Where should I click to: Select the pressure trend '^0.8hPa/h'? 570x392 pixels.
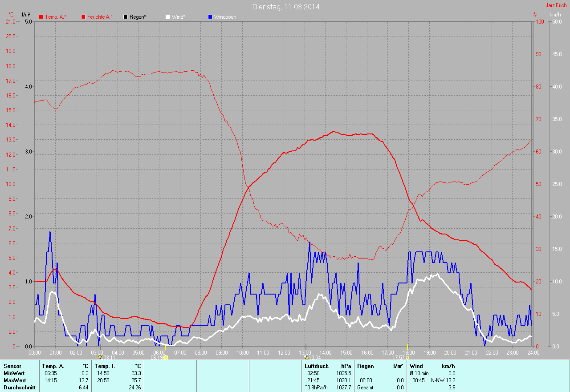[316, 388]
